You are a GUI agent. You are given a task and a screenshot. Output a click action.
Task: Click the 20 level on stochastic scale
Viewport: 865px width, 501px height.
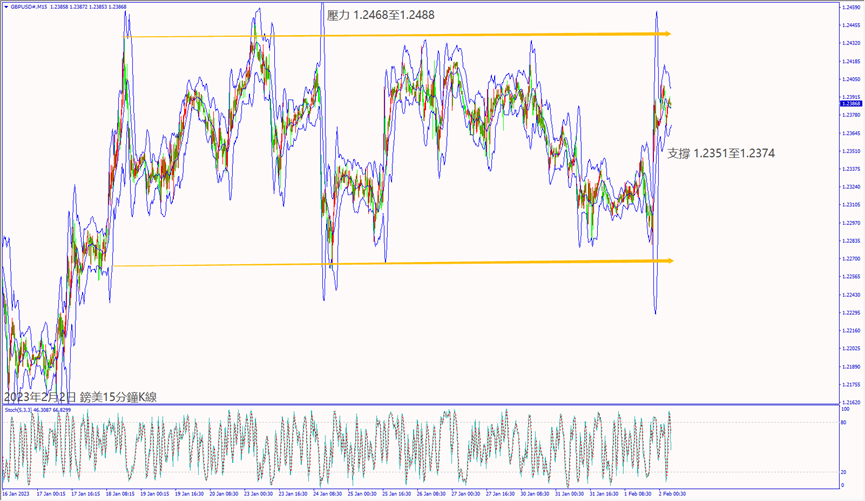(846, 471)
